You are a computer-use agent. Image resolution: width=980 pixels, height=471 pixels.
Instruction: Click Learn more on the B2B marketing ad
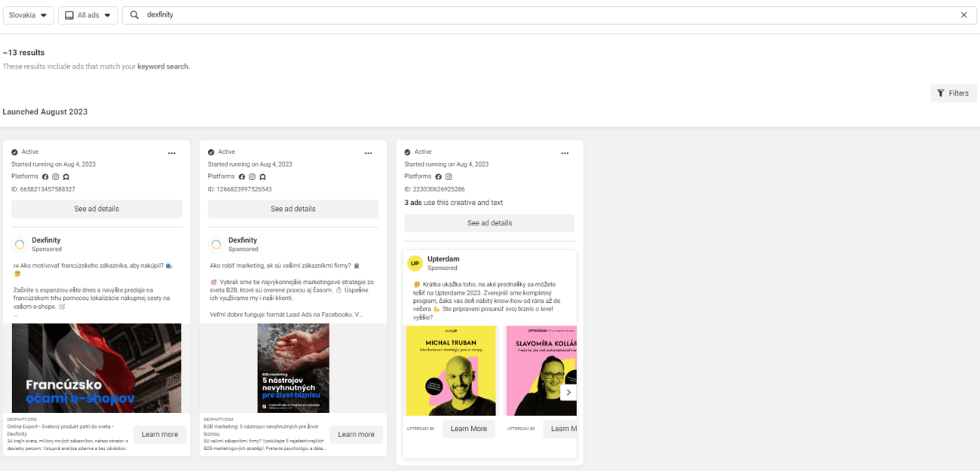click(x=356, y=434)
